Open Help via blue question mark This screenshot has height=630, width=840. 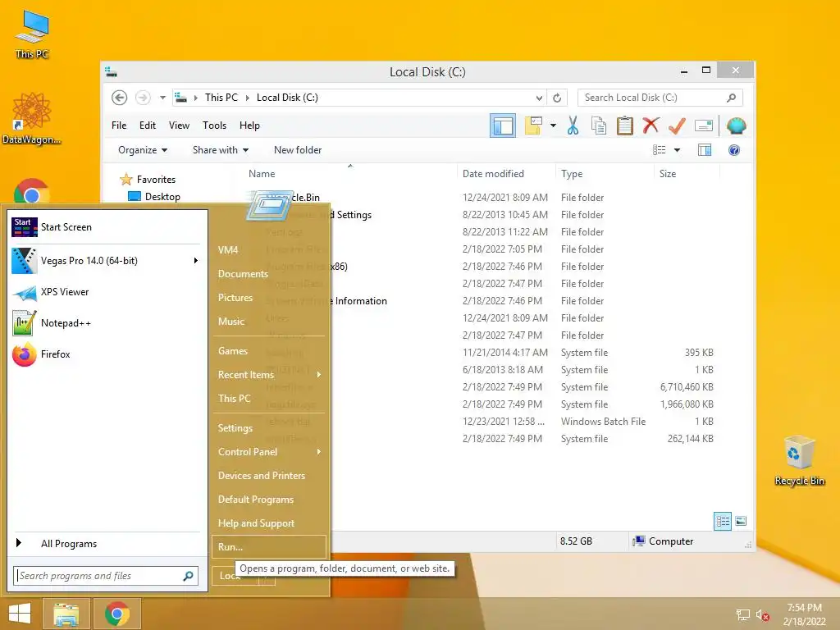pyautogui.click(x=734, y=150)
